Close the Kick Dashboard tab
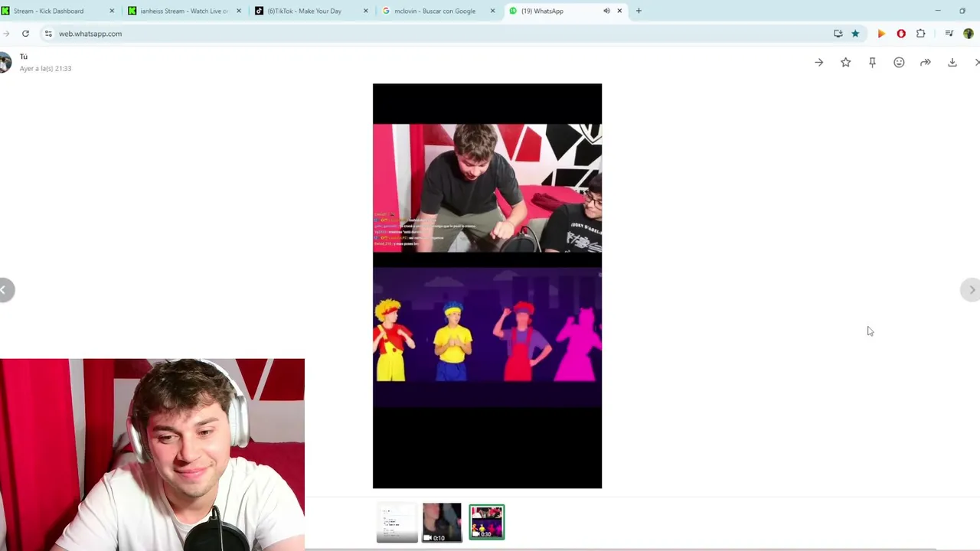Image resolution: width=980 pixels, height=551 pixels. pos(112,11)
